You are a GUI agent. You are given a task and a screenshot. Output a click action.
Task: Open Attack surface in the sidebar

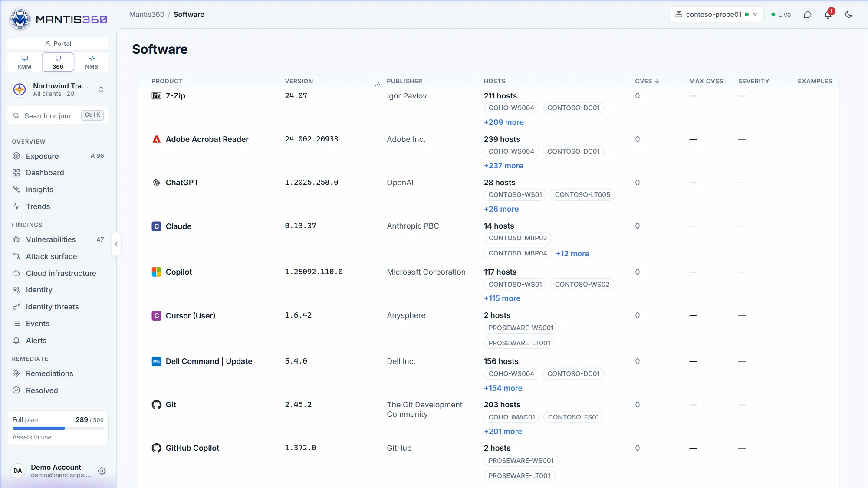58,256
